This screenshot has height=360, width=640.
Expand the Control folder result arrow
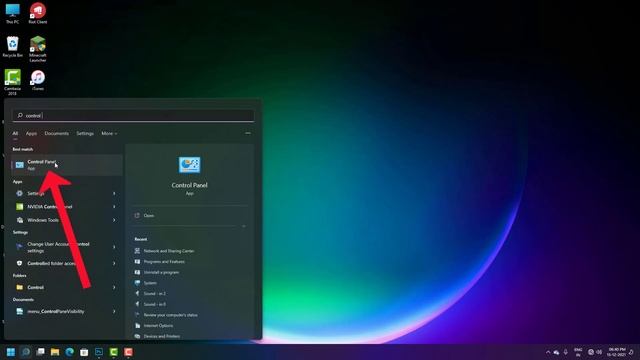(x=114, y=287)
